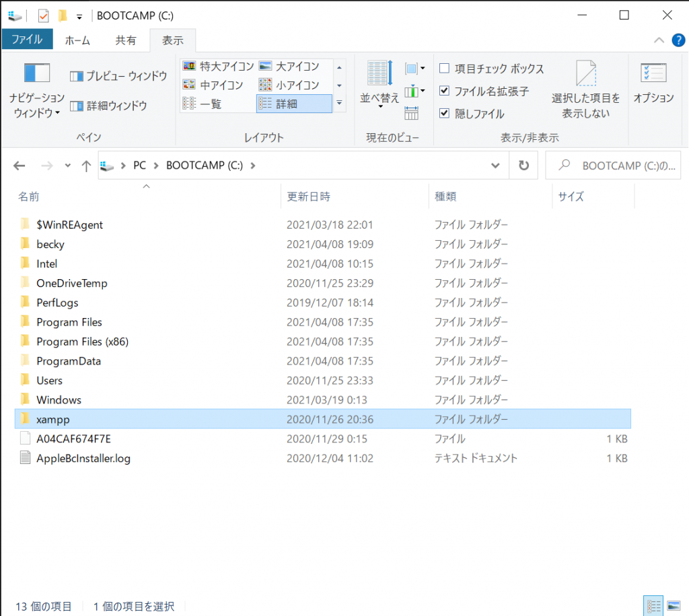The width and height of the screenshot is (689, 616).
Task: Expand the layout gallery more arrow
Action: 340,103
